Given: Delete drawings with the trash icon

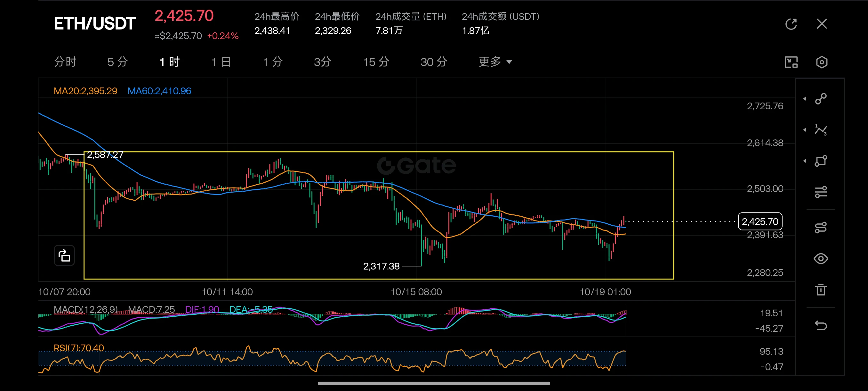Looking at the screenshot, I should pyautogui.click(x=821, y=290).
